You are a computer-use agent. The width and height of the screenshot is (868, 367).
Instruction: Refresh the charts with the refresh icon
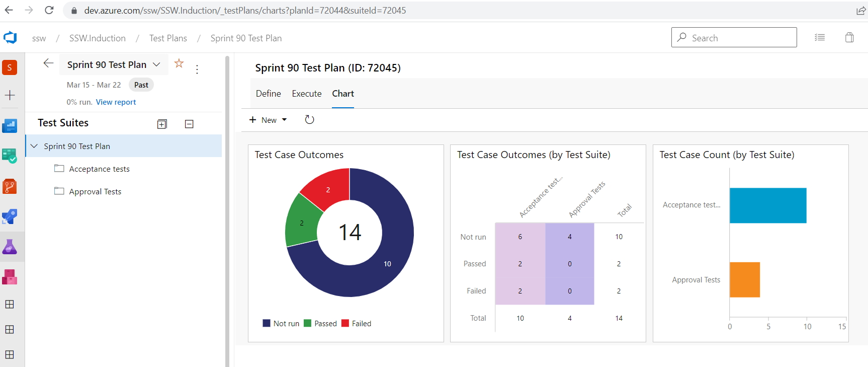pos(309,120)
